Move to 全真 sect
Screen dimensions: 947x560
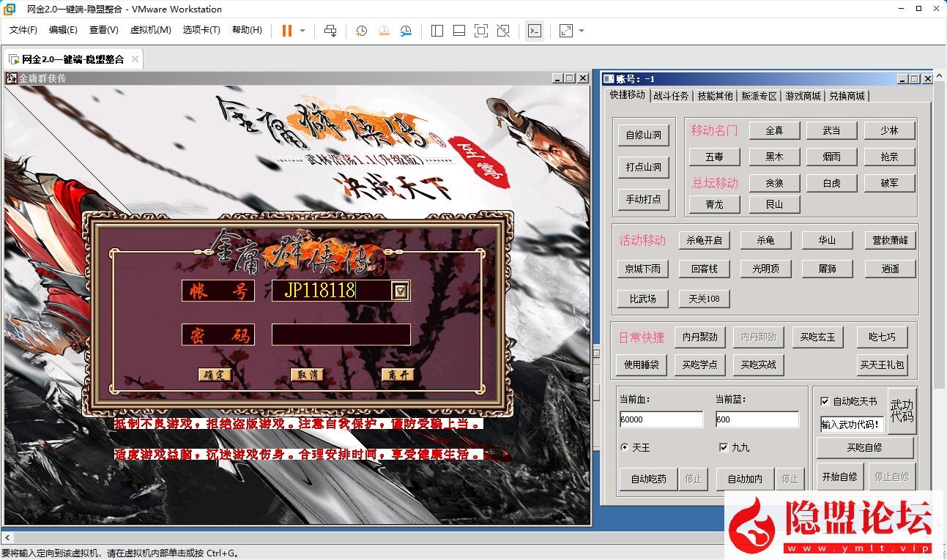pos(774,130)
